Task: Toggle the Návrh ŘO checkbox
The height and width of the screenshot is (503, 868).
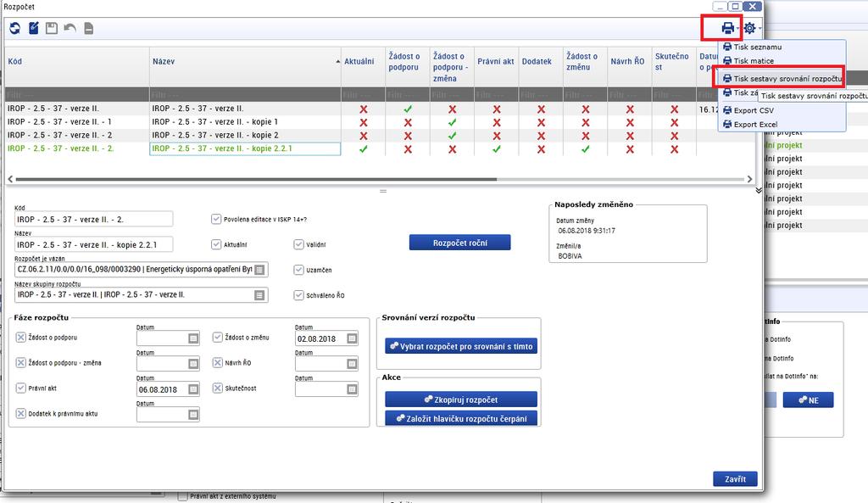Action: [218, 363]
